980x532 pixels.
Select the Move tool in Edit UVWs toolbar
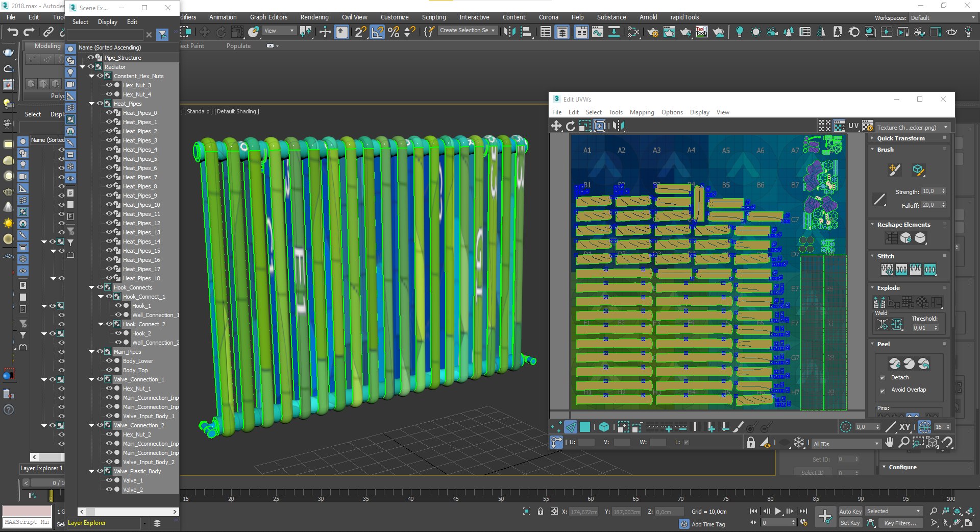point(556,126)
